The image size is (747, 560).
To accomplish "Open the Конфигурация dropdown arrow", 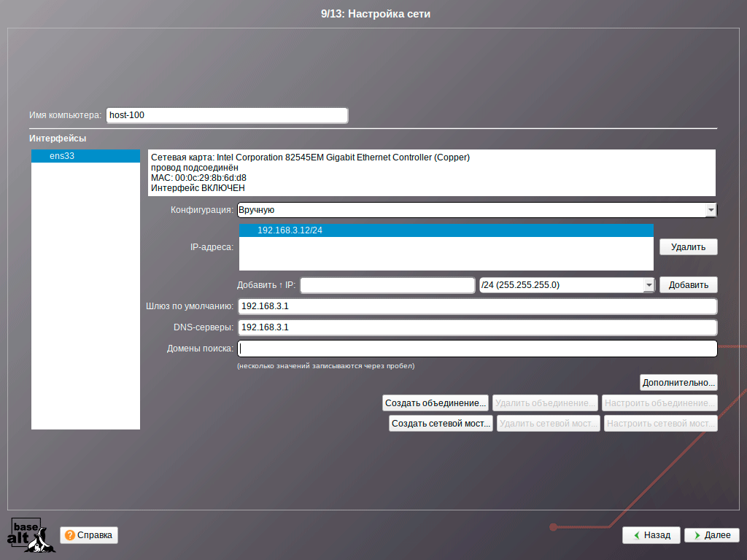I will point(711,210).
